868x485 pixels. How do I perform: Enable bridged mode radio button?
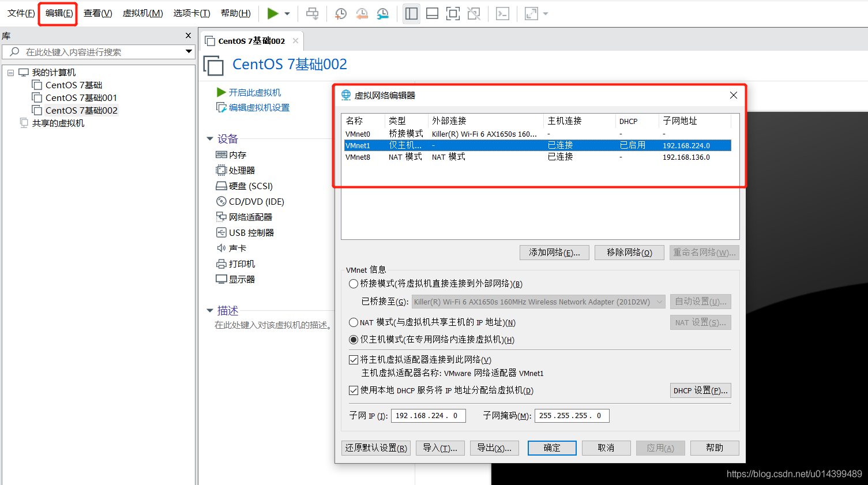click(353, 283)
